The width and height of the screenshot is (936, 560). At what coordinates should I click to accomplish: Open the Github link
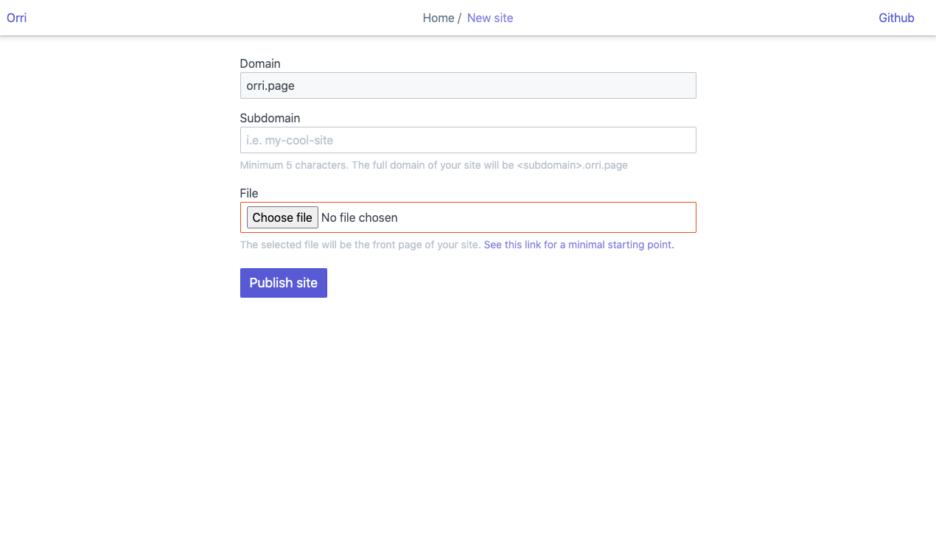coord(895,18)
